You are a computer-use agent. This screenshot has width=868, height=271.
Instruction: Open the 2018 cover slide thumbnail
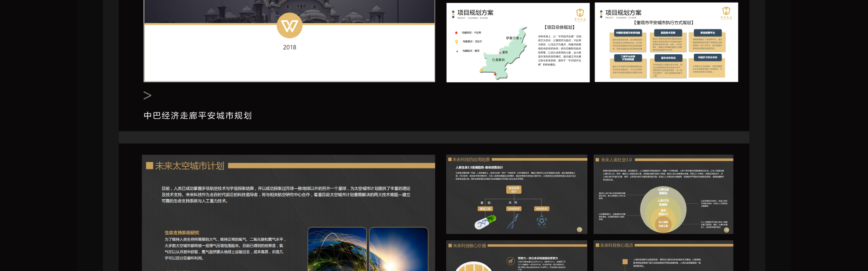(289, 41)
